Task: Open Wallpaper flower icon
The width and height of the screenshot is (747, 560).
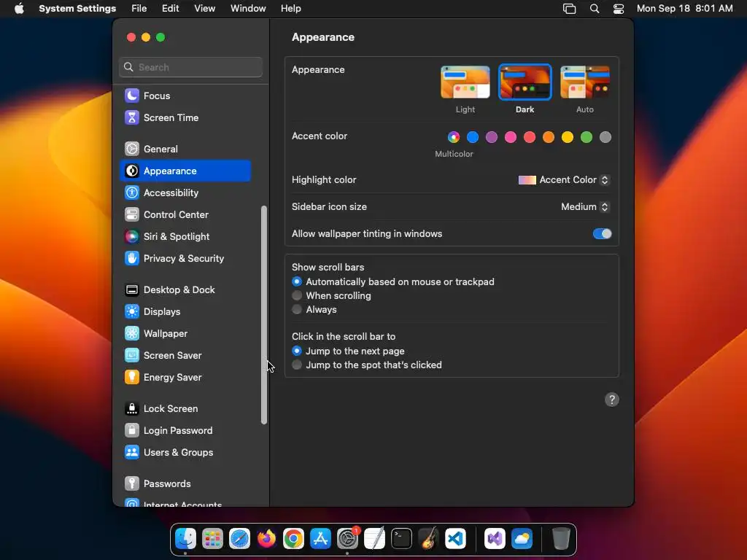Action: [132, 334]
